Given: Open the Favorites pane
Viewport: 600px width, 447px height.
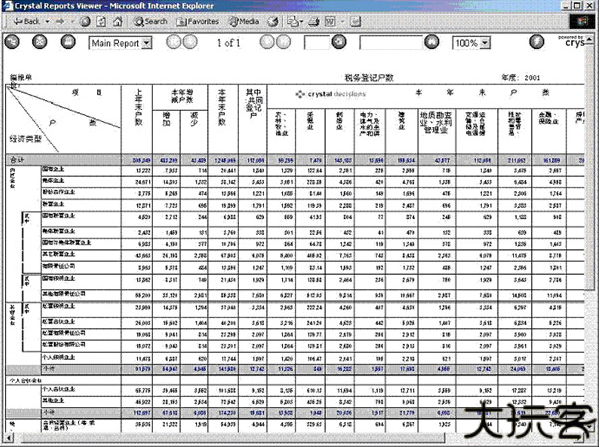Looking at the screenshot, I should point(197,21).
